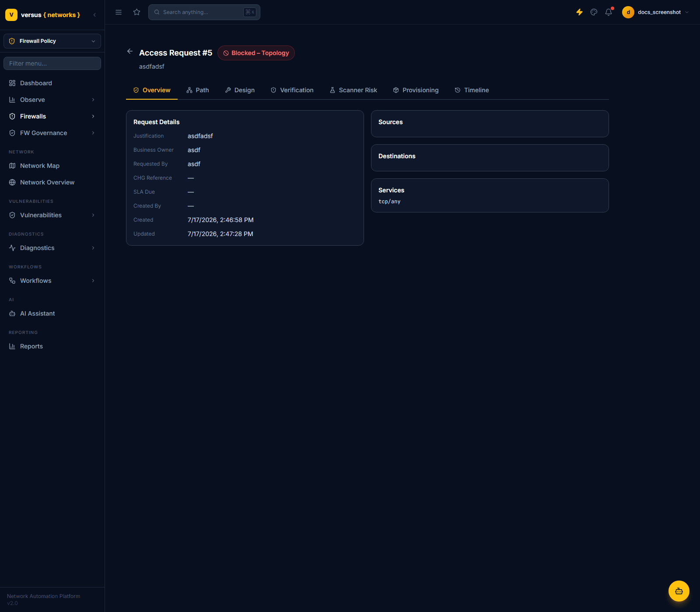Open Network Overview page
Image resolution: width=700 pixels, height=612 pixels.
52,182
